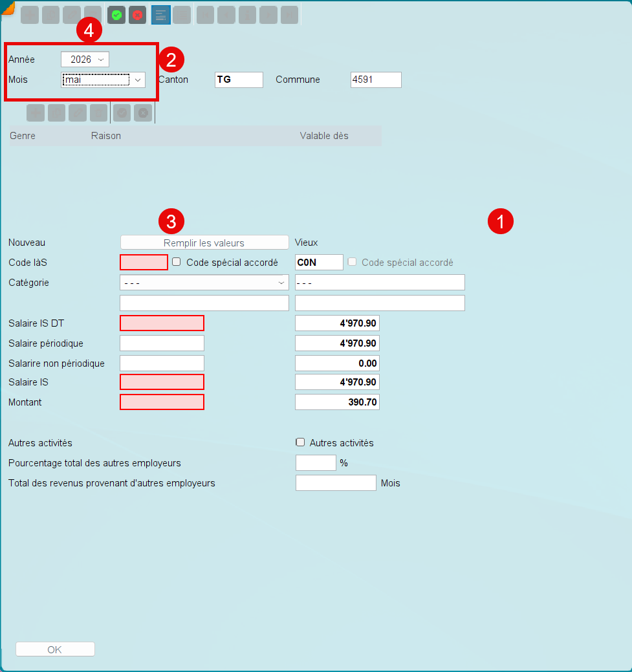Click the percentage field for other employers
Screen dimensions: 632x672
tap(316, 463)
